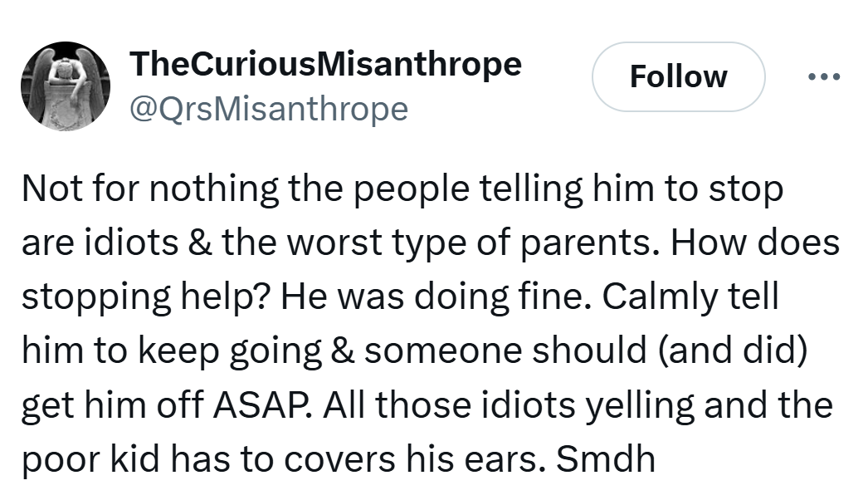Click the Follow button
The image size is (868, 500).
pos(678,77)
